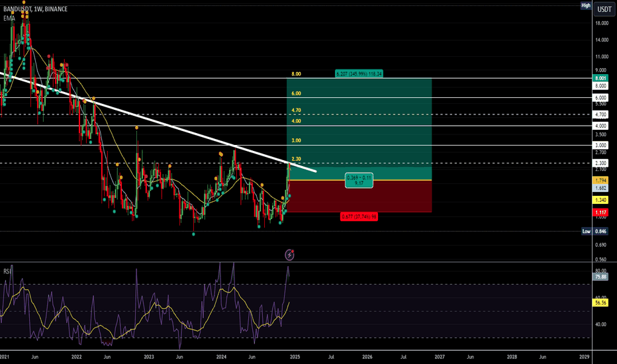Click the 2028 label on time axis

[x=512, y=357]
